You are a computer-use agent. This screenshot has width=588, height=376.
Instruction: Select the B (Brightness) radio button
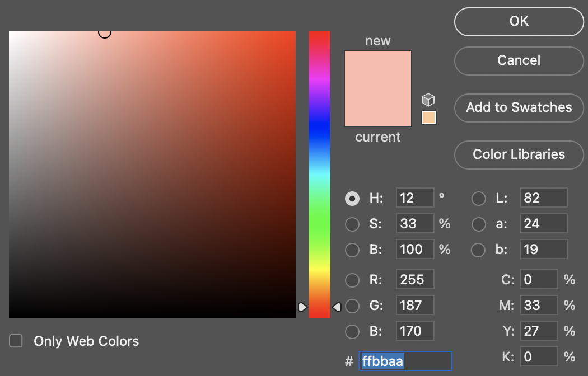click(353, 250)
